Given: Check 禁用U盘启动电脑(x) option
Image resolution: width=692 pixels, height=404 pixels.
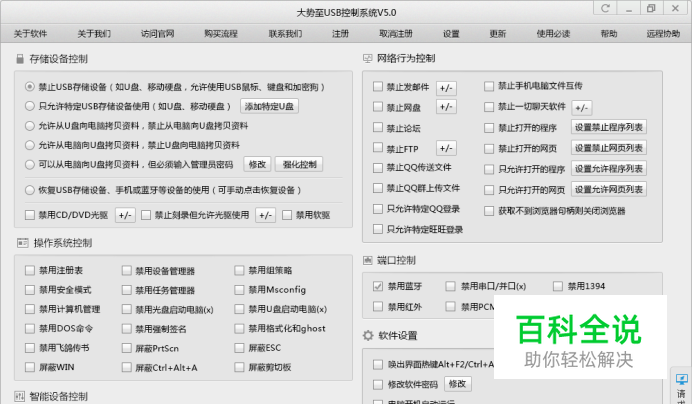Looking at the screenshot, I should (x=239, y=309).
